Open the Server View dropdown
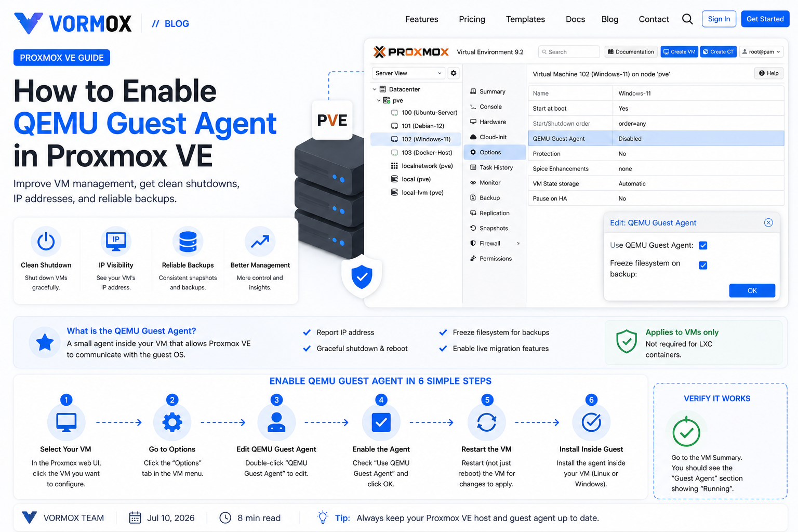 pyautogui.click(x=409, y=73)
